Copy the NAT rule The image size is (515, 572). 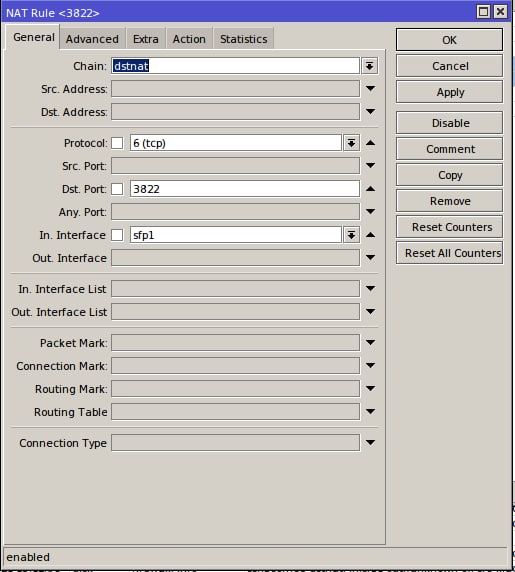[x=449, y=175]
